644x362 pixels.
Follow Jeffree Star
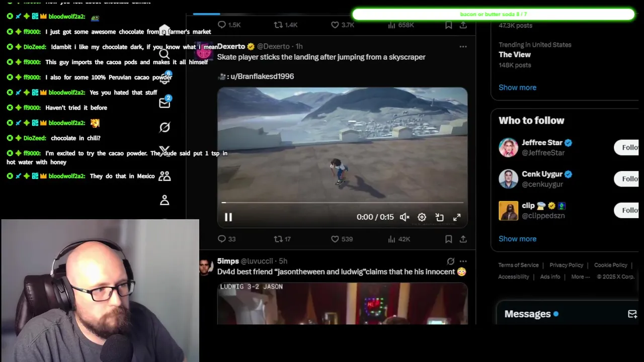(x=626, y=147)
